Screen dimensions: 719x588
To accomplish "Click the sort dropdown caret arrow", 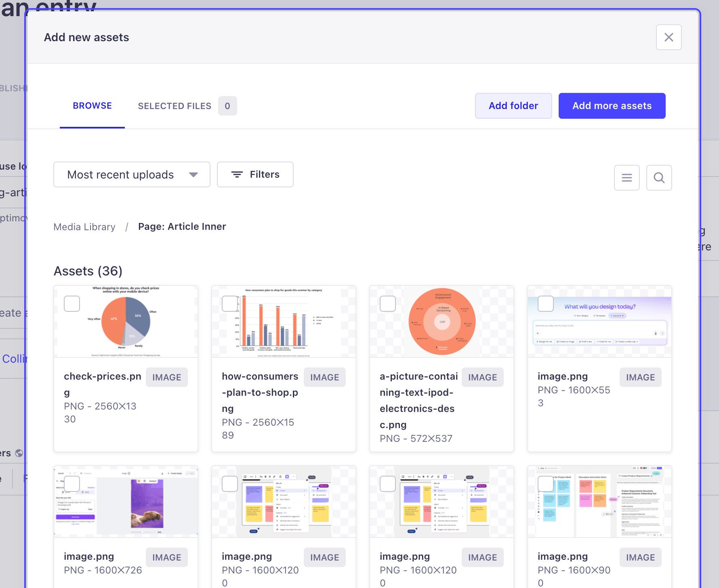I will click(x=193, y=174).
